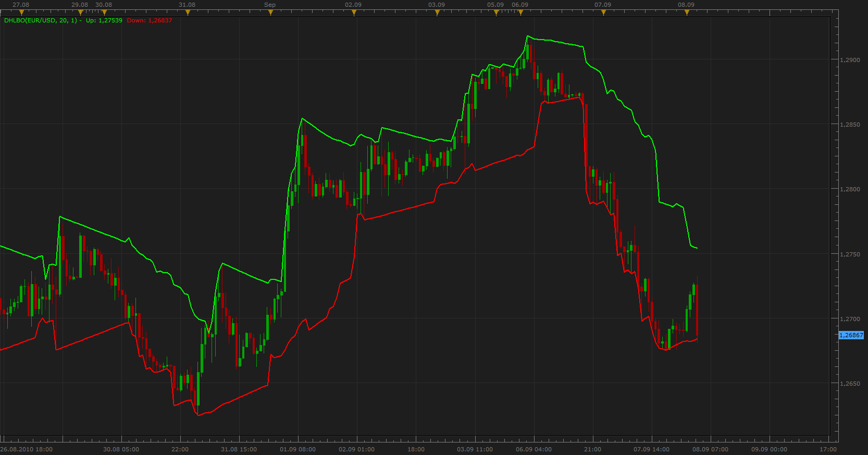Screen dimensions: 868x455
Task: Click the current price tag 1,26867
Action: click(x=851, y=335)
